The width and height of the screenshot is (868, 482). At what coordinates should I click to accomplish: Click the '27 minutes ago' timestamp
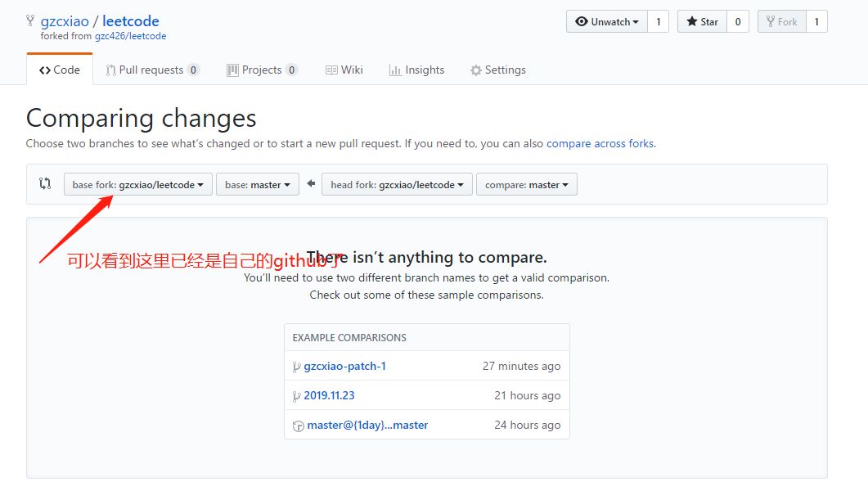point(521,367)
